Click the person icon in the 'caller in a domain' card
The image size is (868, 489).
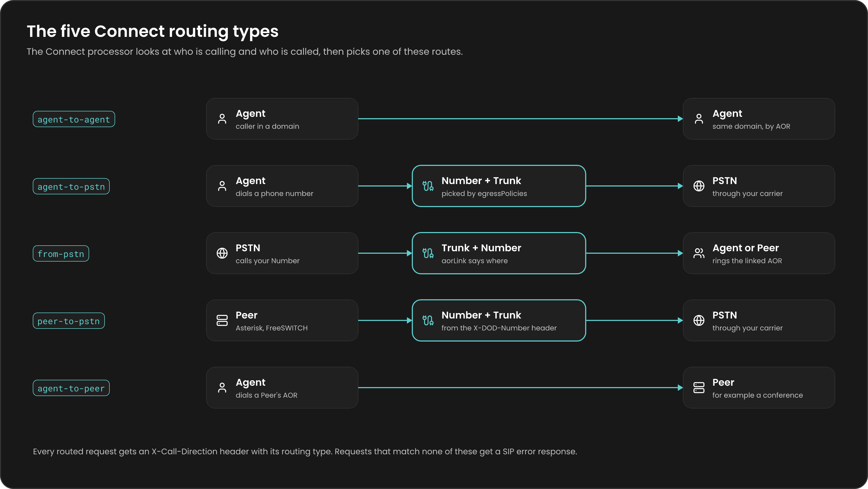point(222,119)
